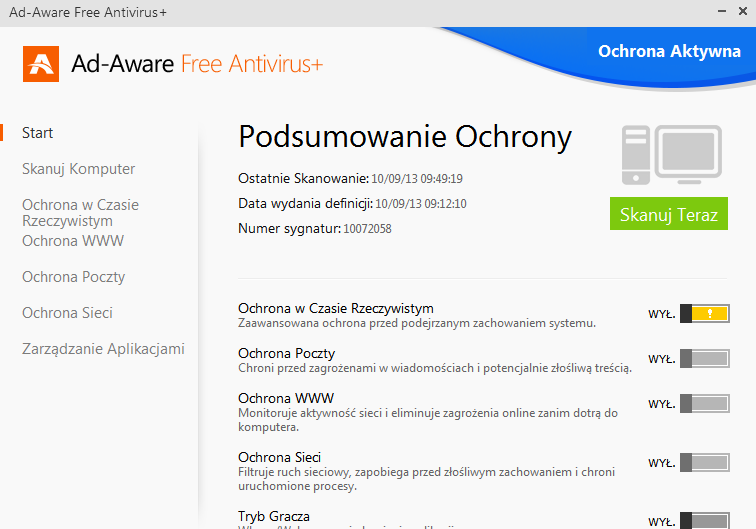The image size is (756, 529).
Task: Toggle the Tryb Gracza switch
Action: coord(704,521)
